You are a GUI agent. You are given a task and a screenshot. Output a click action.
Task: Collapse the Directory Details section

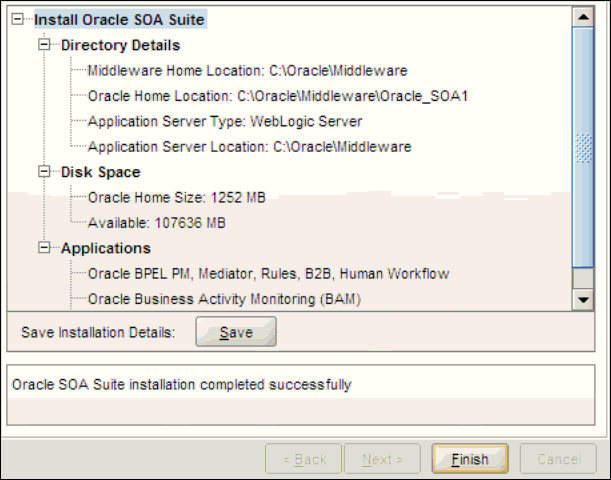click(x=43, y=45)
